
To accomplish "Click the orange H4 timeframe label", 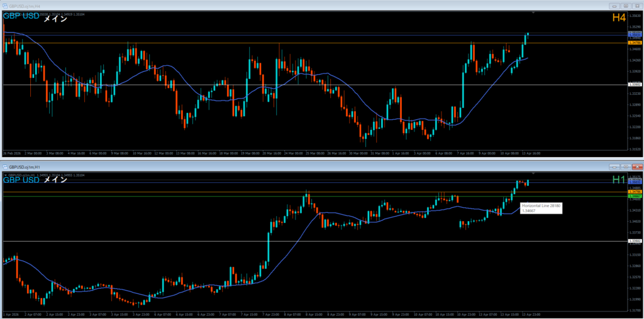I will point(619,18).
